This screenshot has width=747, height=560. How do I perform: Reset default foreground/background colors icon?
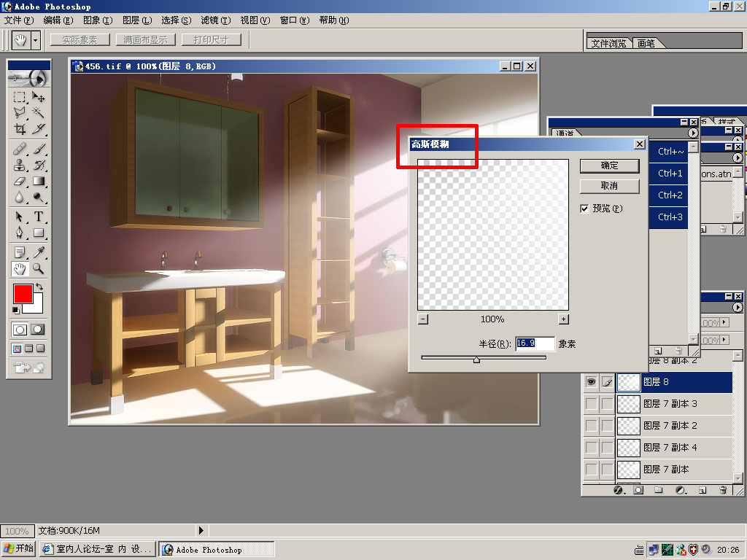[15, 310]
